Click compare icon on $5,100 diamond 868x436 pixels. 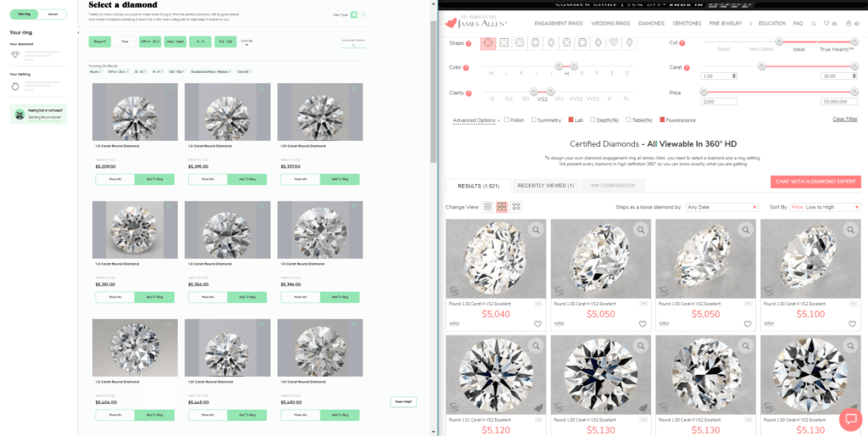point(769,324)
